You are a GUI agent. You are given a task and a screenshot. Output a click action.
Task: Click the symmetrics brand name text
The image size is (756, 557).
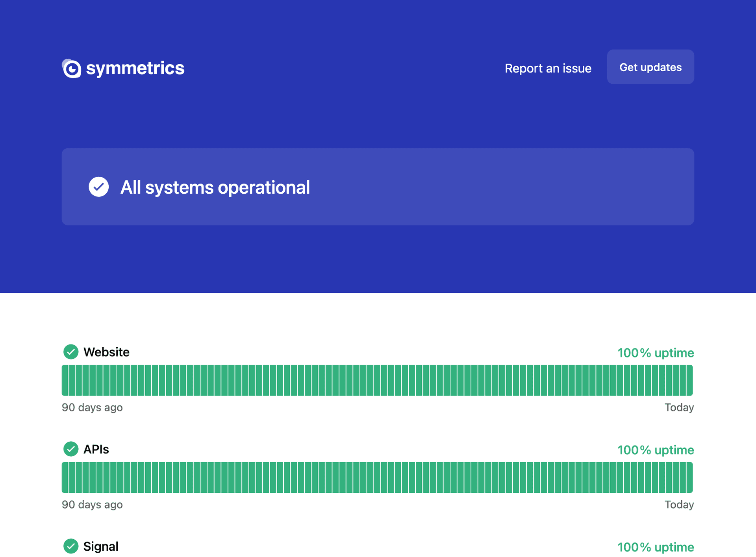(135, 68)
